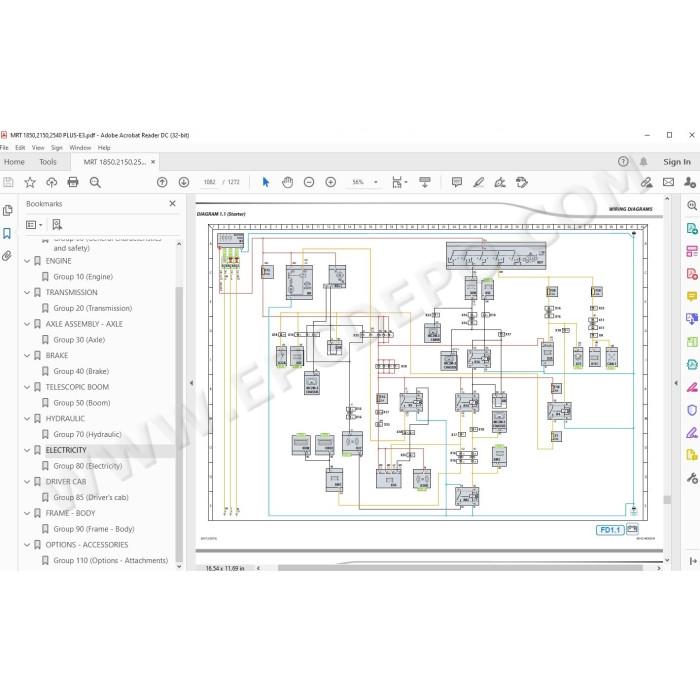The height and width of the screenshot is (700, 700).
Task: Add the document to starred files
Action: [30, 182]
